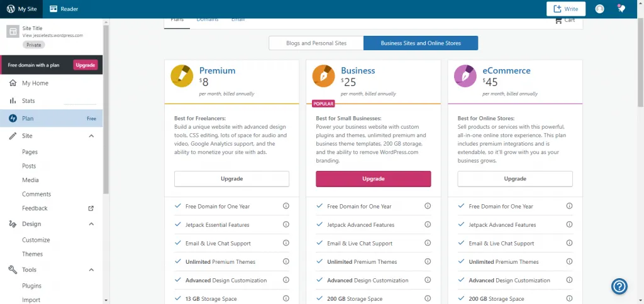The image size is (644, 304).
Task: Open Import under Tools
Action: (x=31, y=300)
